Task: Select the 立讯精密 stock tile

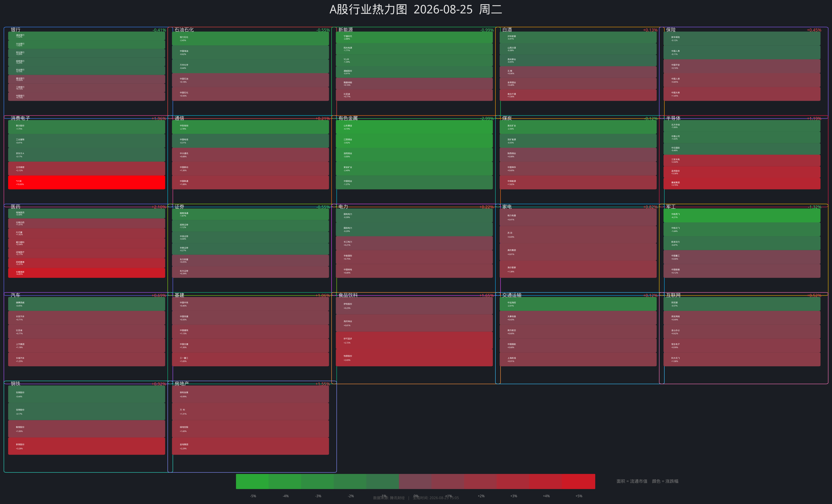Action: pyautogui.click(x=86, y=169)
